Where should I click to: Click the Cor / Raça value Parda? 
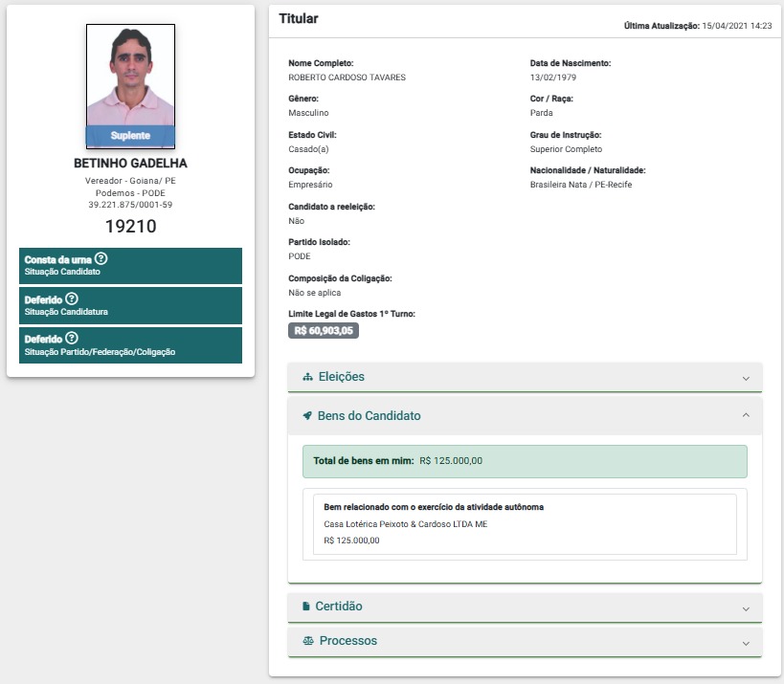(542, 113)
